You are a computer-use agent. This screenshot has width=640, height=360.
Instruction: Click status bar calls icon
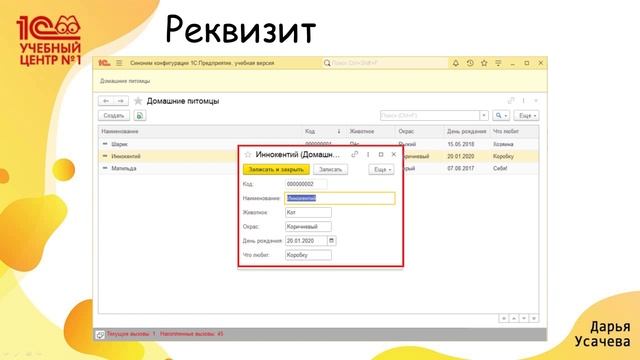pyautogui.click(x=100, y=335)
